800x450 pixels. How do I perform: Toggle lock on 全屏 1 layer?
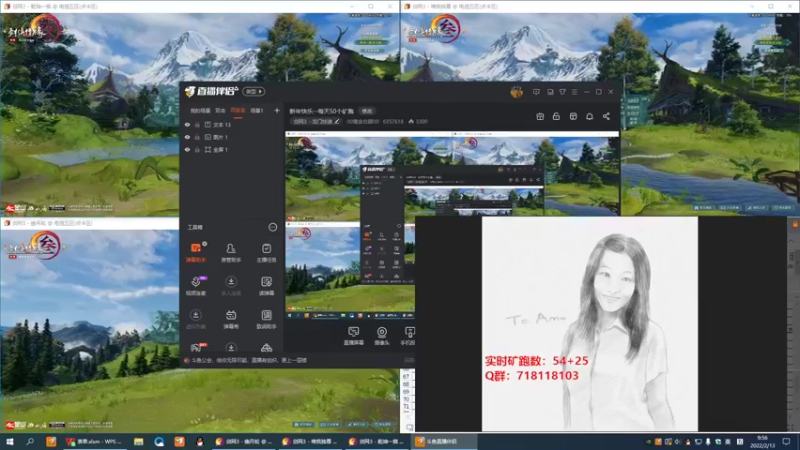coord(197,149)
